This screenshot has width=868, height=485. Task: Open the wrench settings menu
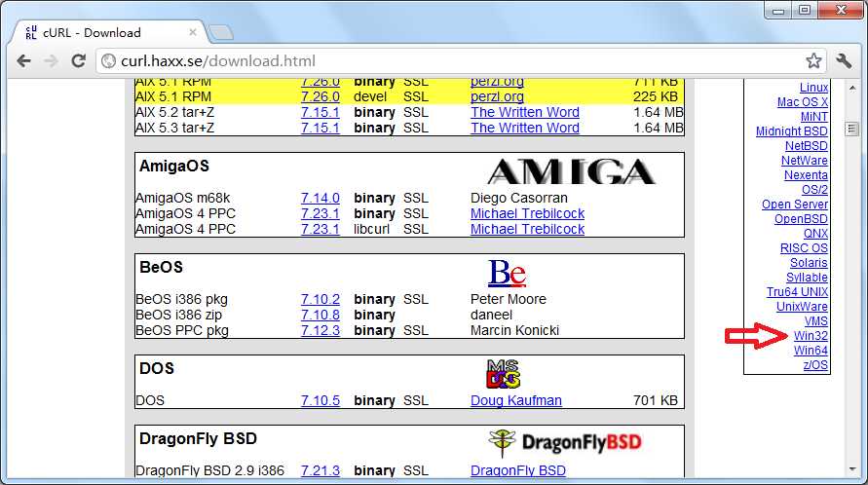pos(844,61)
